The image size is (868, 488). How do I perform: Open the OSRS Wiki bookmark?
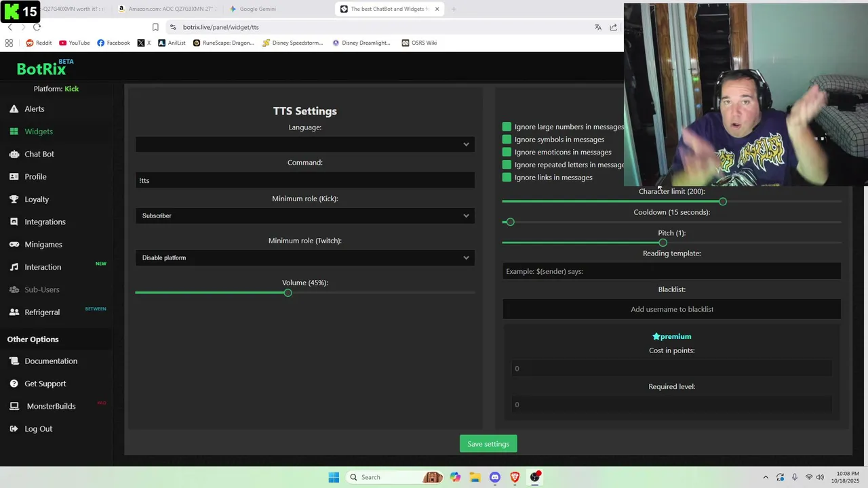419,43
